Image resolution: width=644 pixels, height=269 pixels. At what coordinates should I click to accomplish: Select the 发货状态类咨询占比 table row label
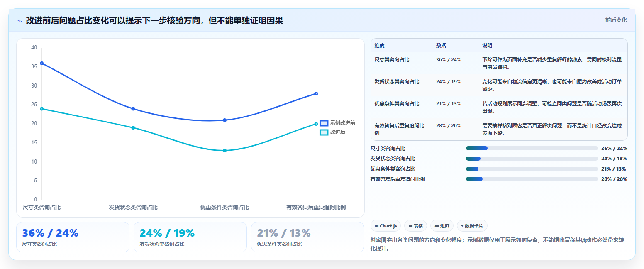pos(397,82)
